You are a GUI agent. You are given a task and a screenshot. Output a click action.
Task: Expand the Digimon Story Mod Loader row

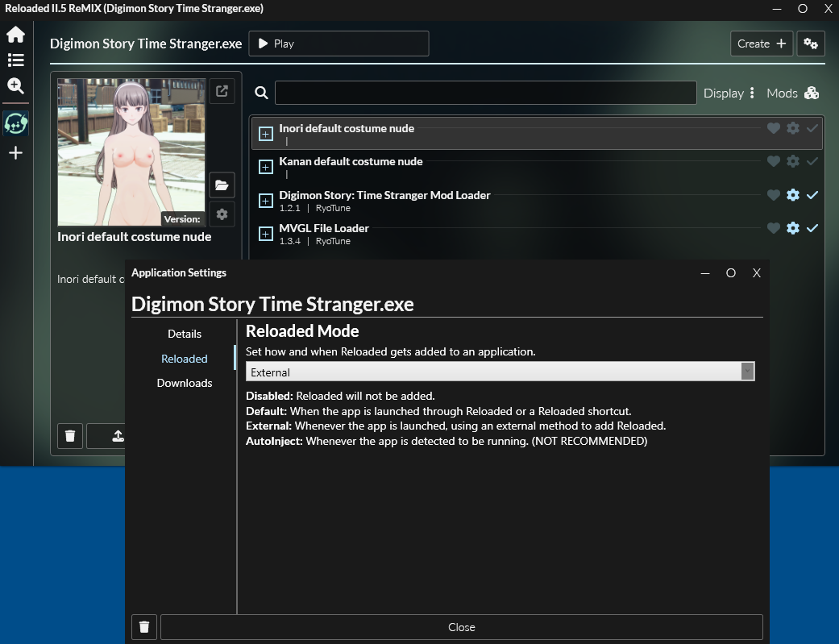[x=265, y=201]
